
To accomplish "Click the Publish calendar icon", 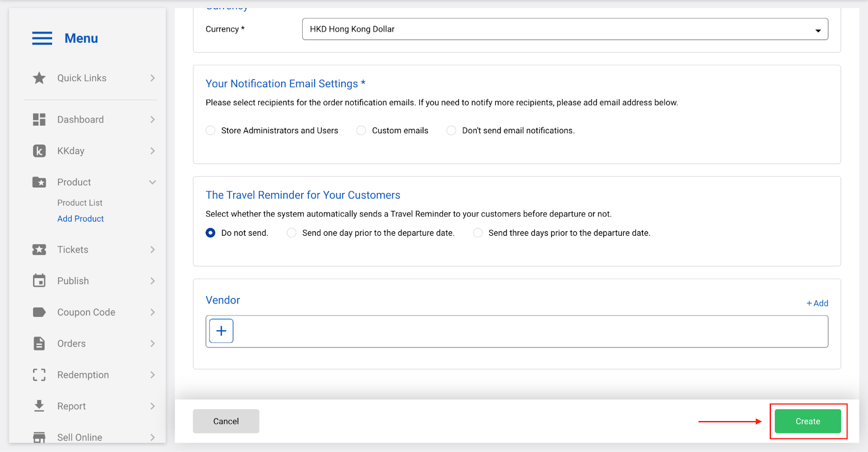I will tap(39, 281).
